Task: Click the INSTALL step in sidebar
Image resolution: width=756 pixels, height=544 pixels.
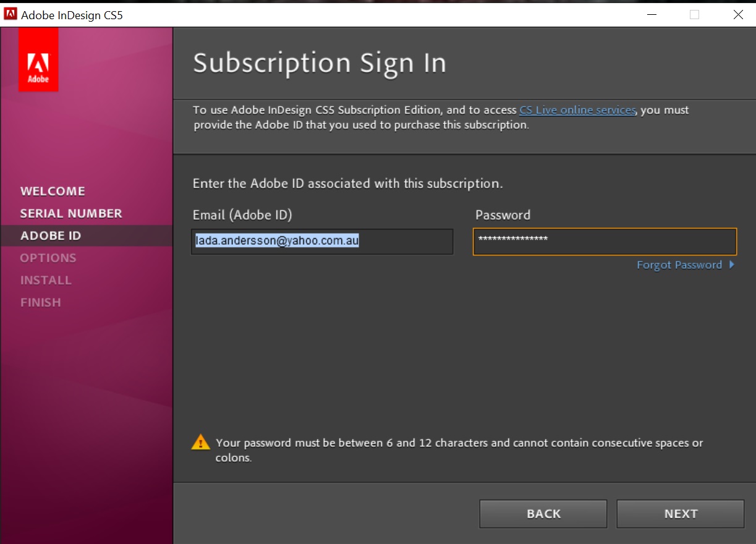Action: coord(46,280)
